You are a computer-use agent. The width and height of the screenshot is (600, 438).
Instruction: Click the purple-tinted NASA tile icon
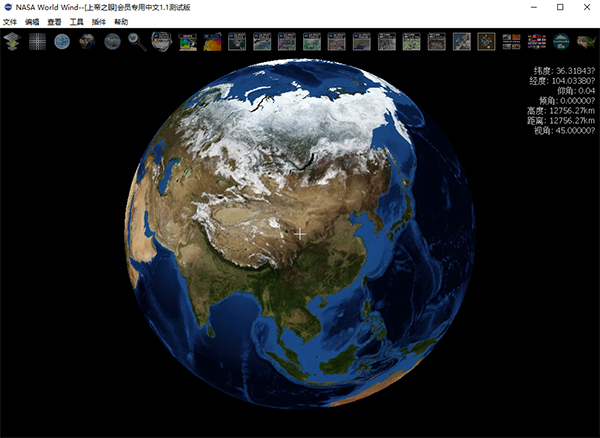pyautogui.click(x=287, y=42)
